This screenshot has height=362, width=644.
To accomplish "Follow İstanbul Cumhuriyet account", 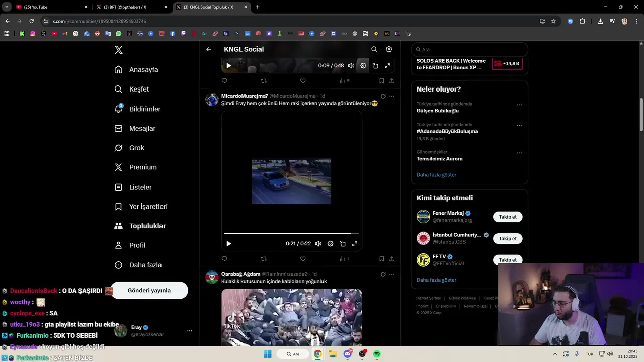I will 508,238.
